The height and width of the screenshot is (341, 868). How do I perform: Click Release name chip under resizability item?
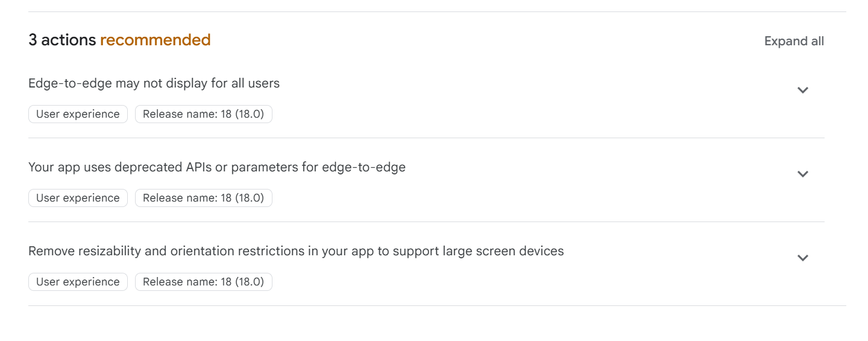click(x=203, y=282)
